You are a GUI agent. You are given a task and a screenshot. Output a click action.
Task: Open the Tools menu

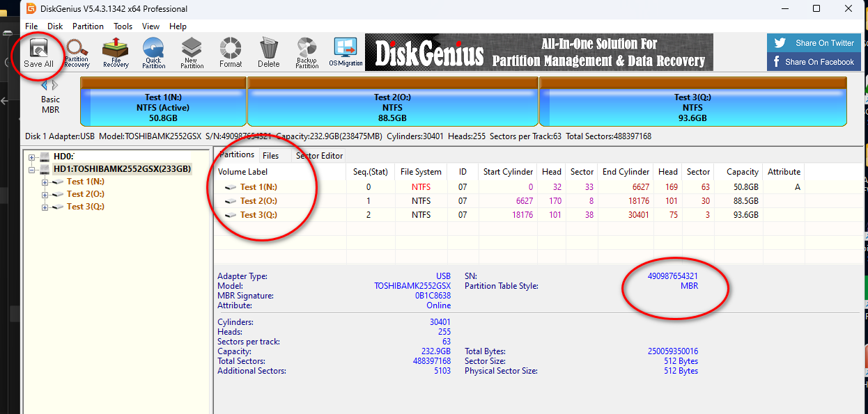(123, 26)
